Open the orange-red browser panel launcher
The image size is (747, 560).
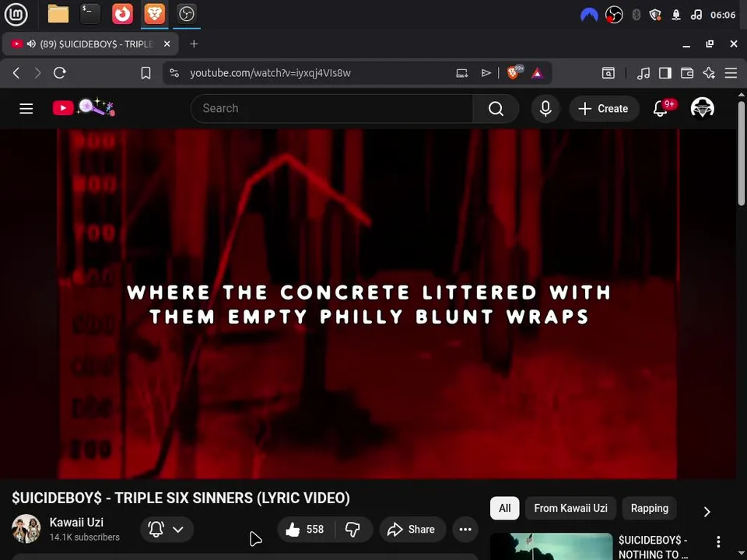pyautogui.click(x=122, y=14)
